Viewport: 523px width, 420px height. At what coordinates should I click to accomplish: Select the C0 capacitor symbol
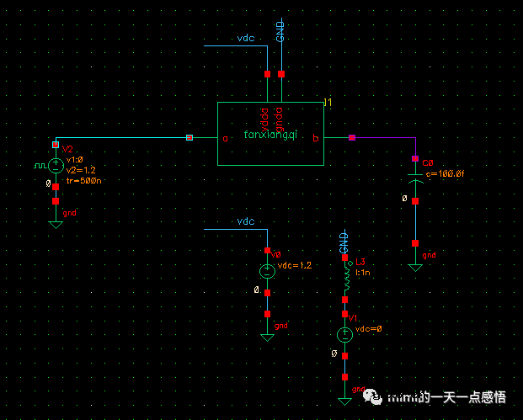(x=414, y=180)
